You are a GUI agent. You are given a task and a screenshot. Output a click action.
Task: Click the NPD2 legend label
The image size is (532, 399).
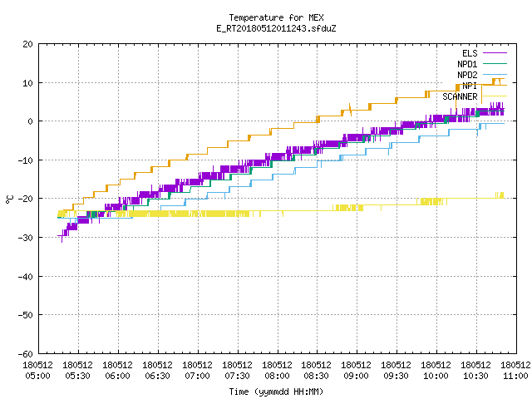pos(467,75)
